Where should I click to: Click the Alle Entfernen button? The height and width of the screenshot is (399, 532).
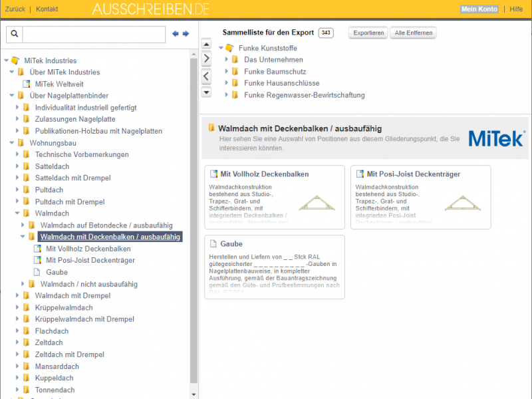[413, 33]
